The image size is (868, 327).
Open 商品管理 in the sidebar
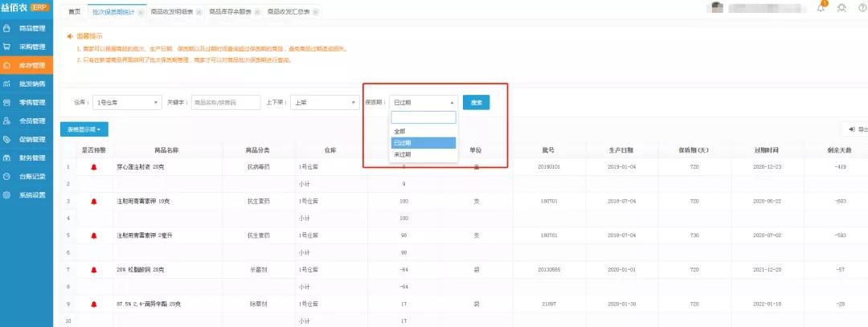(x=27, y=28)
